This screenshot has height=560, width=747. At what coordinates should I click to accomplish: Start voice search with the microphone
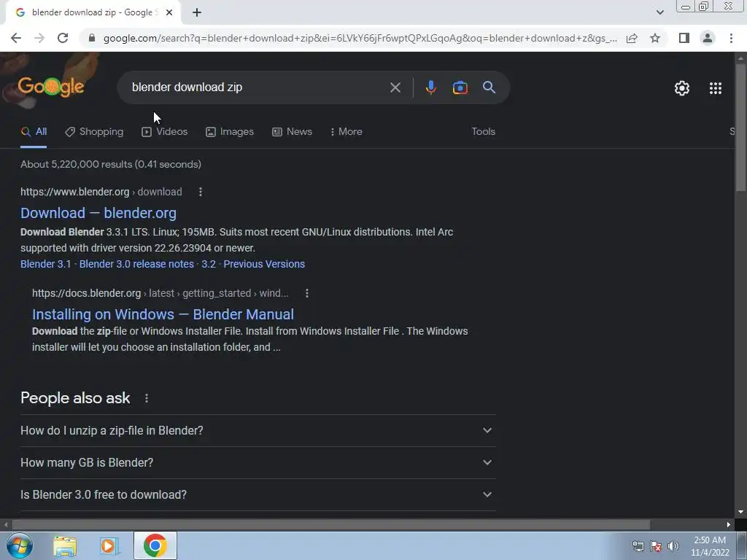click(430, 87)
